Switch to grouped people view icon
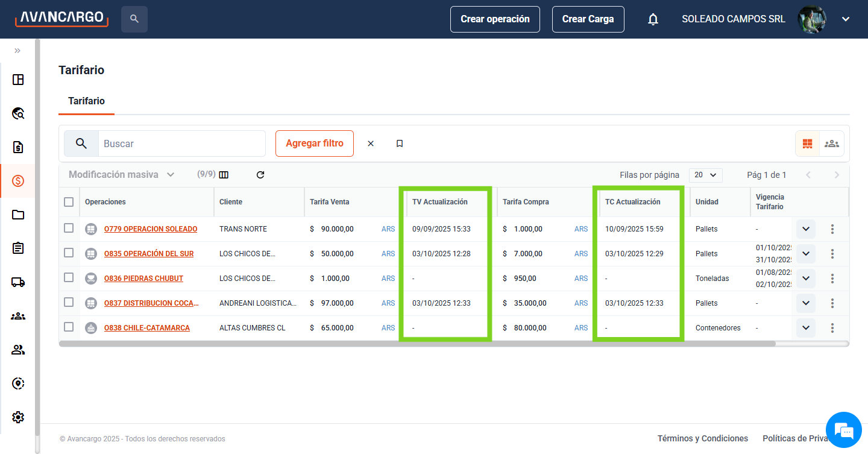868x454 pixels. coord(832,143)
